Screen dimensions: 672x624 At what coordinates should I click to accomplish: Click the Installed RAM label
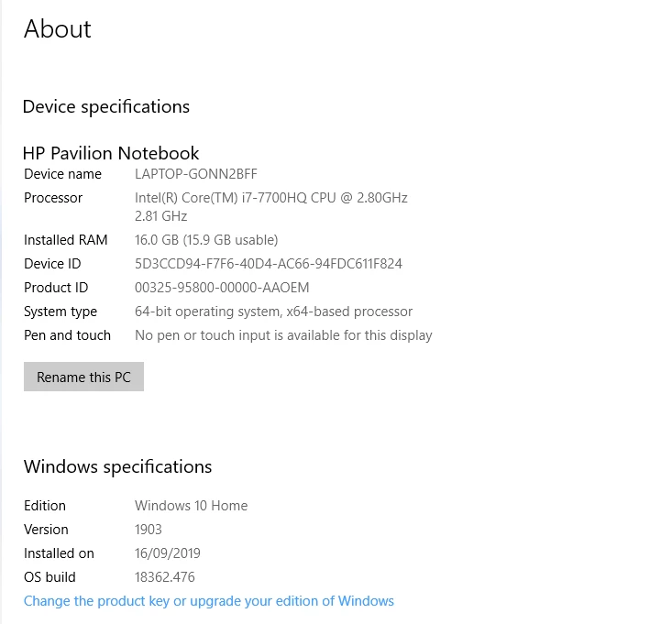pyautogui.click(x=66, y=240)
